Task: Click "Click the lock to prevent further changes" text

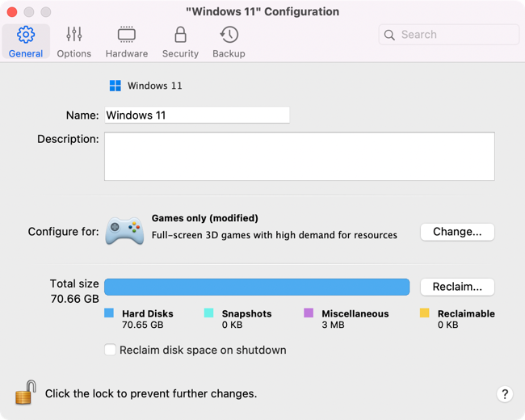Action: [151, 393]
